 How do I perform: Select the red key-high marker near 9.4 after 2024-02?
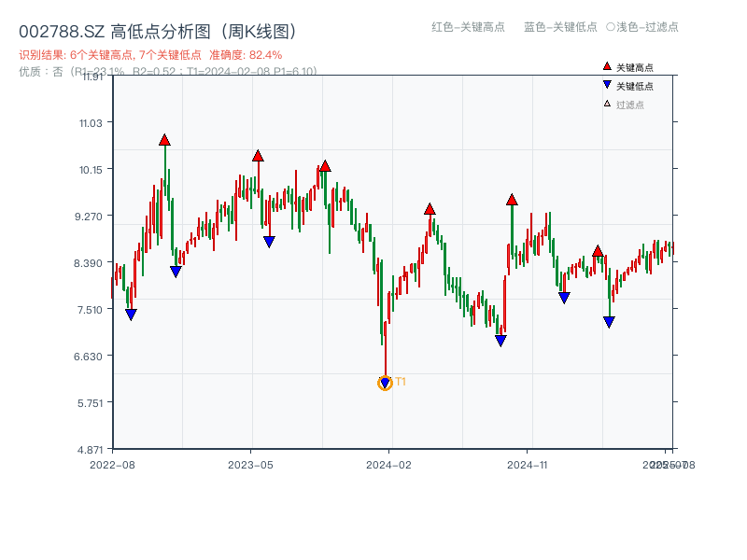coord(430,209)
